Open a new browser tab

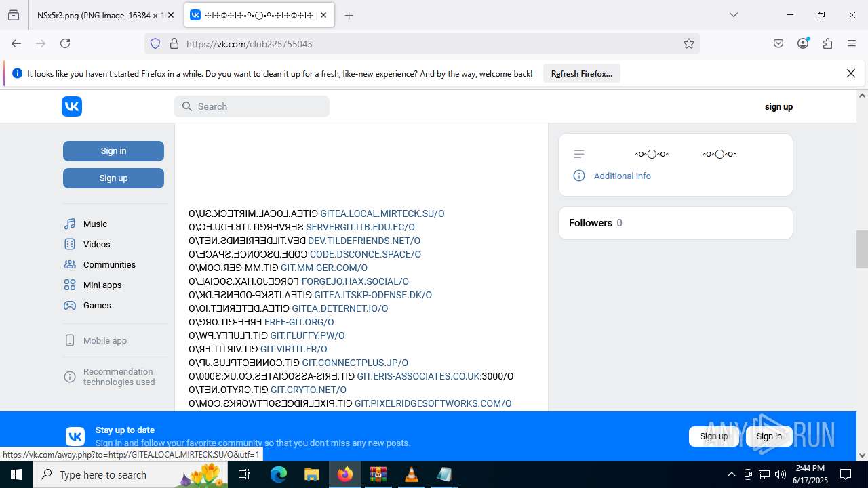[x=349, y=15]
